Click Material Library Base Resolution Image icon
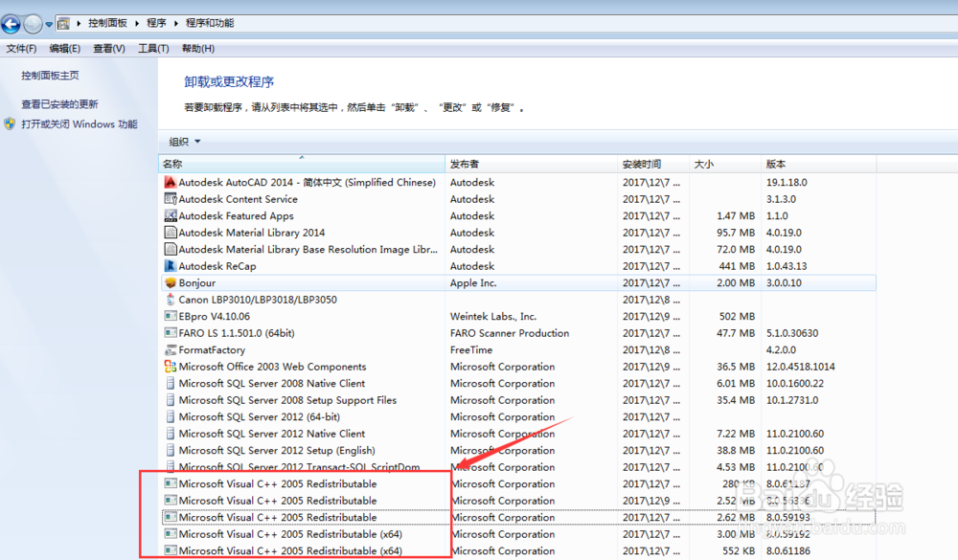The width and height of the screenshot is (958, 560). (171, 249)
